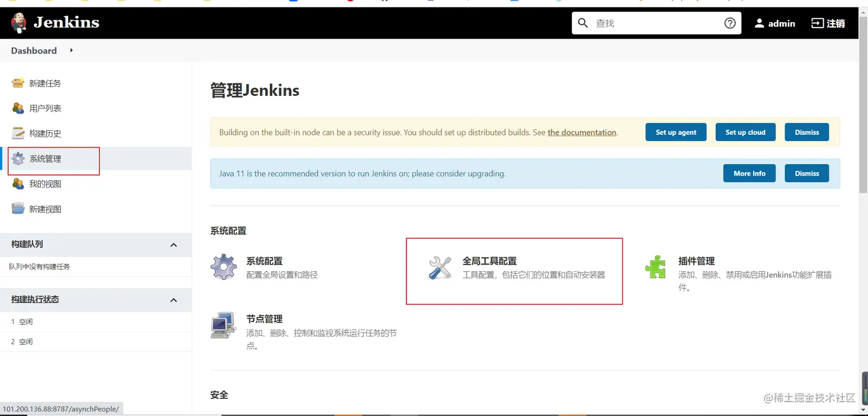This screenshot has height=416, width=868.
Task: Open 我的视图 in the sidebar
Action: [x=45, y=184]
